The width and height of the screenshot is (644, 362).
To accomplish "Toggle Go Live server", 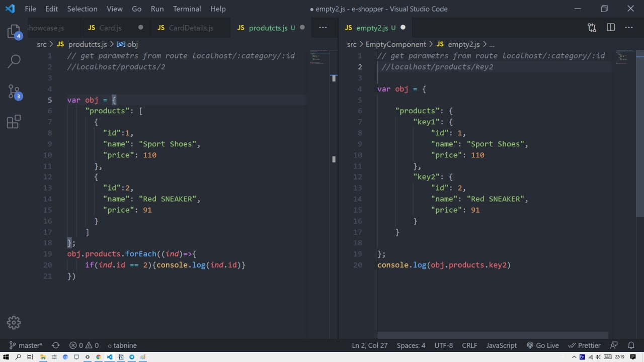I will click(x=542, y=345).
